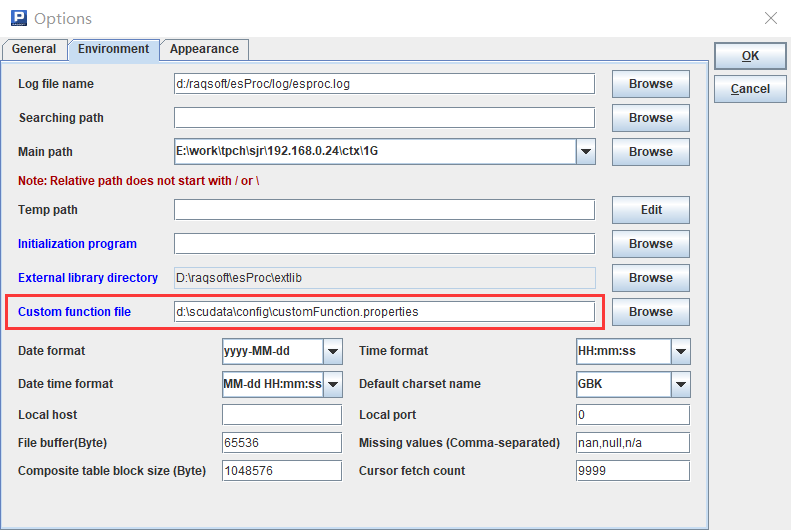The height and width of the screenshot is (530, 791).
Task: Click the Options window app icon
Action: coord(17,18)
